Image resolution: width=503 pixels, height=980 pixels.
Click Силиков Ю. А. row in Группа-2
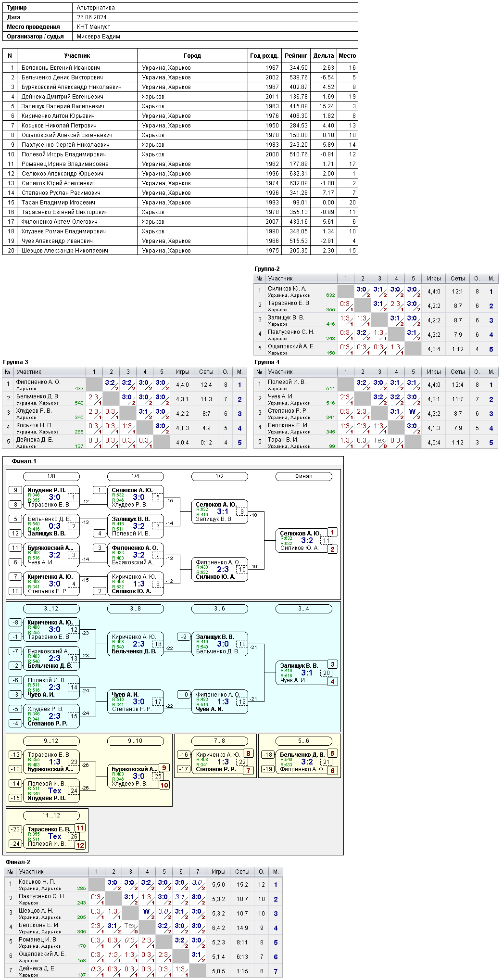(x=376, y=291)
